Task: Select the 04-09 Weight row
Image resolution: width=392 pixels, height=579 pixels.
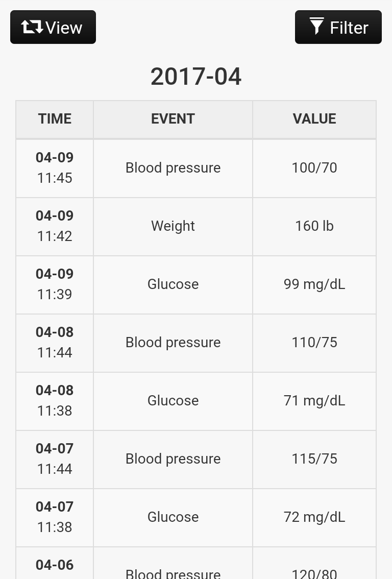Action: pos(173,226)
